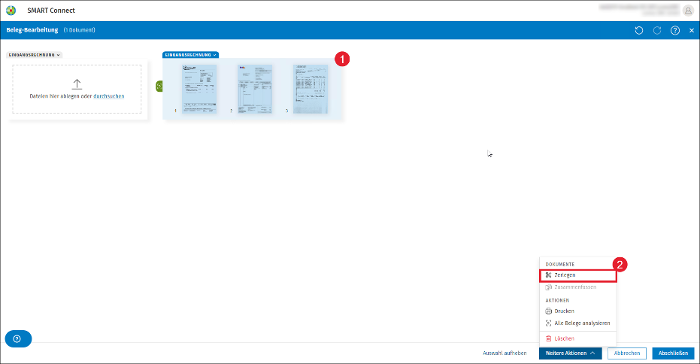Open Eingangsrechnung dropdown above upload area

pos(34,55)
